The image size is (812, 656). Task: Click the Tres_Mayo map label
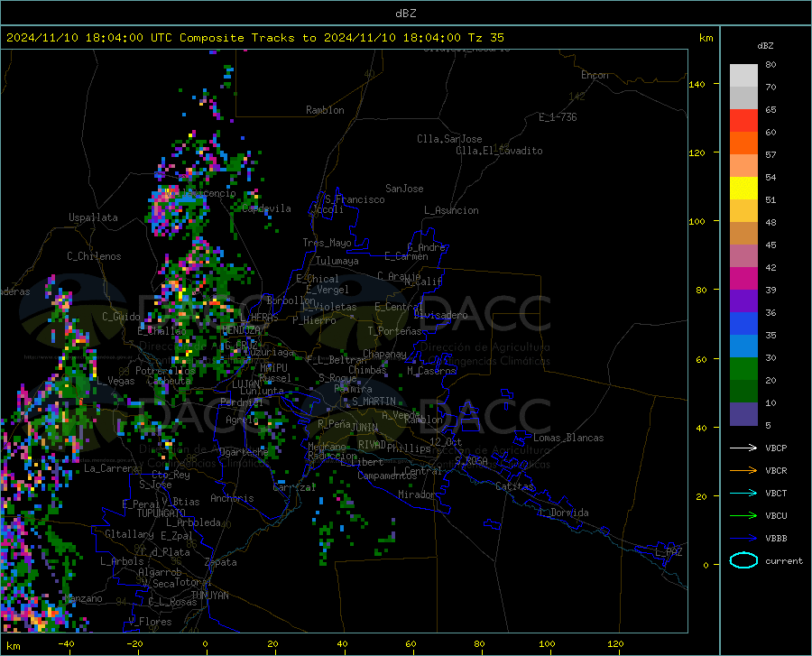[328, 243]
